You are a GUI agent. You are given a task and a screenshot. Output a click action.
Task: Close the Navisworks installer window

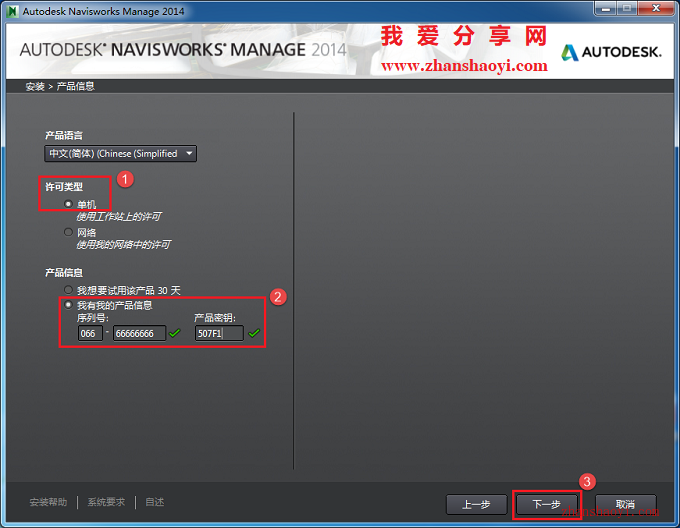(x=656, y=8)
